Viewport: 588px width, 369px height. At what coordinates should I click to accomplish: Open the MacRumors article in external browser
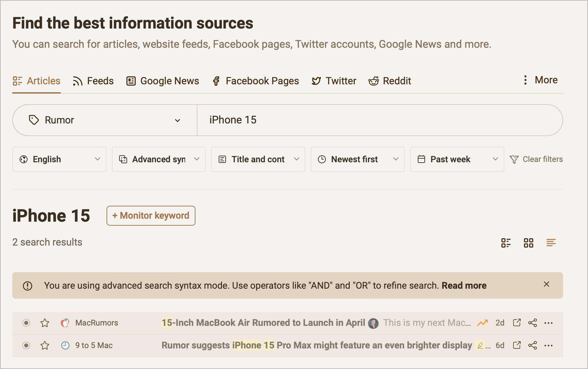click(517, 323)
